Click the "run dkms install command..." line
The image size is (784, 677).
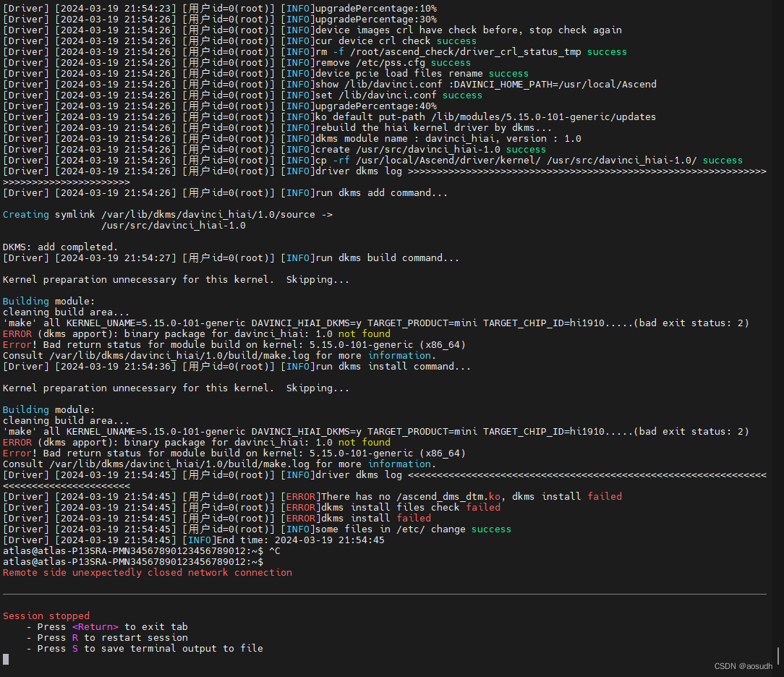click(237, 367)
